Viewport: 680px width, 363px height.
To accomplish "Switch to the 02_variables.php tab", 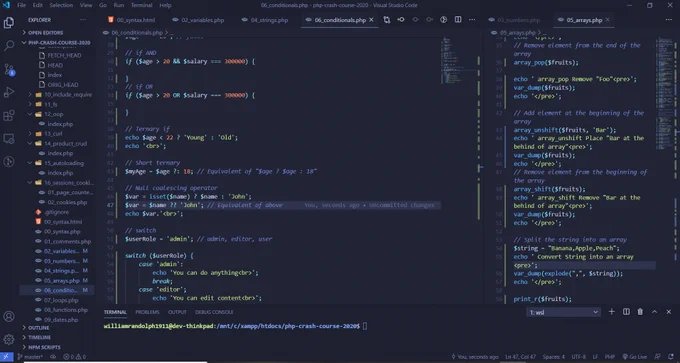I will tap(198, 20).
